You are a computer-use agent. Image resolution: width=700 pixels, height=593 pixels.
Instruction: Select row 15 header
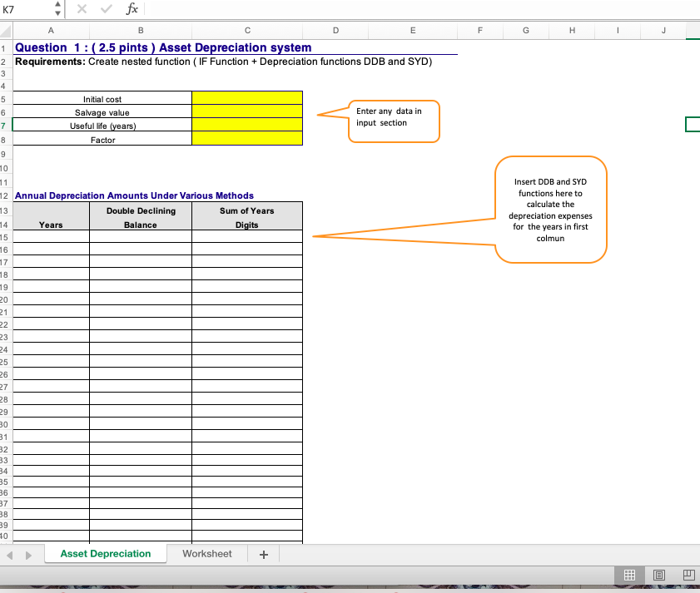4,237
